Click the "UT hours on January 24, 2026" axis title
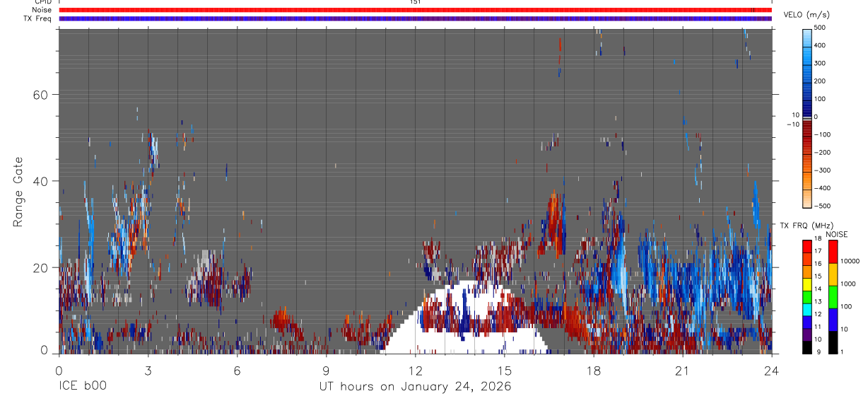The image size is (868, 401). [x=416, y=387]
